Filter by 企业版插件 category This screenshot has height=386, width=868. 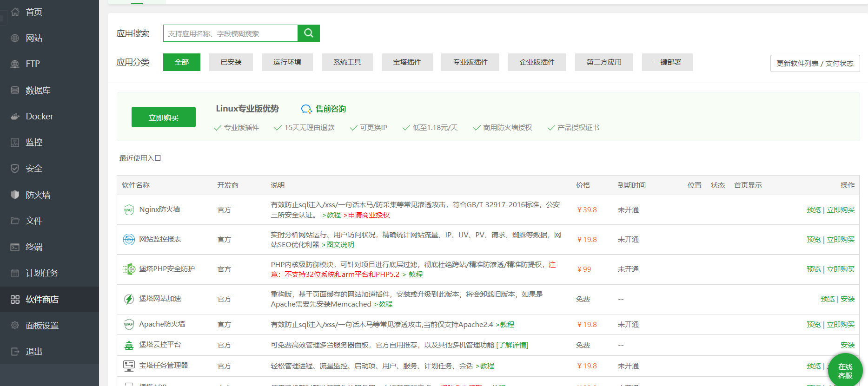[537, 62]
